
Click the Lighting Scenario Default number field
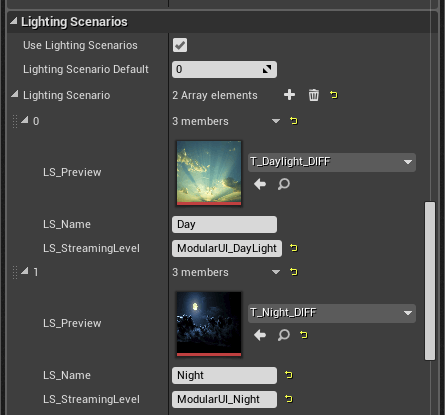224,69
